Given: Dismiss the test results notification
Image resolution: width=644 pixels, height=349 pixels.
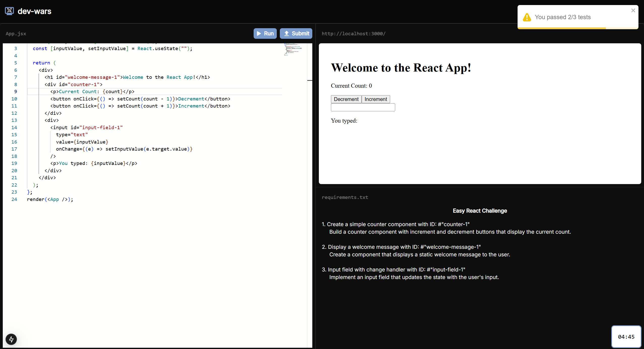Looking at the screenshot, I should coord(633,11).
